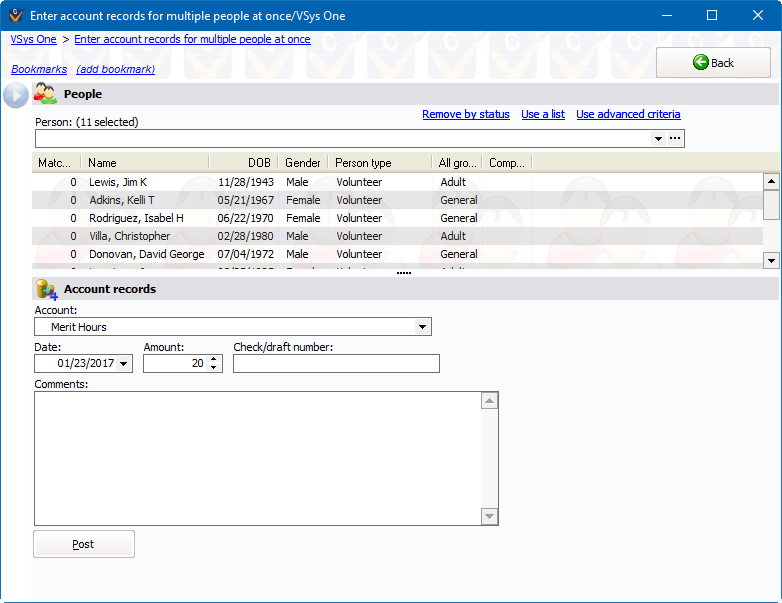
Task: Select the Rodriguez, Isabel H row
Action: click(x=136, y=218)
